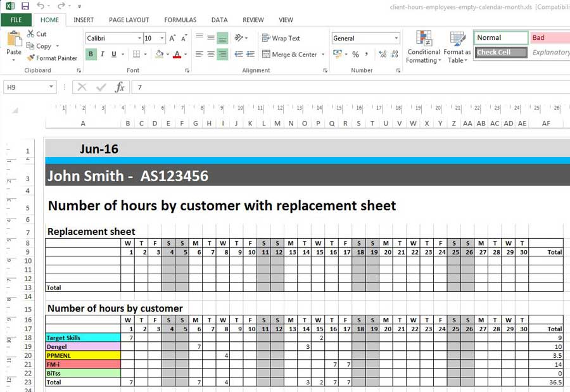Viewport: 570px width, 392px height.
Task: Click the Cut scissors icon
Action: [31, 34]
